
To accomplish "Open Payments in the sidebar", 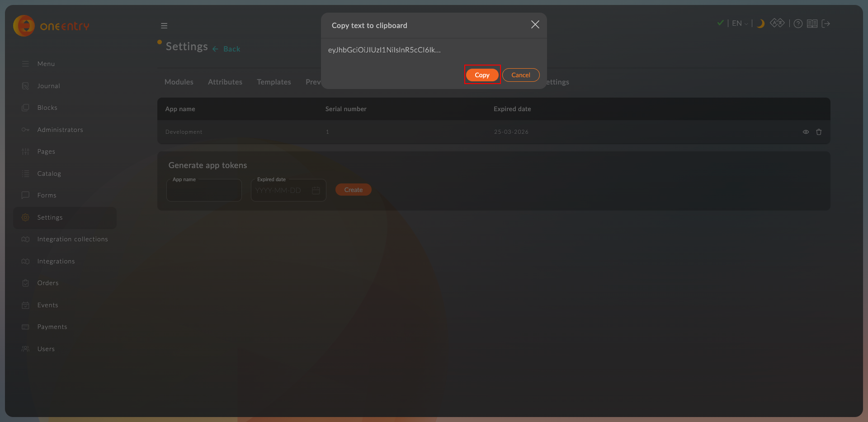I will pos(65,327).
